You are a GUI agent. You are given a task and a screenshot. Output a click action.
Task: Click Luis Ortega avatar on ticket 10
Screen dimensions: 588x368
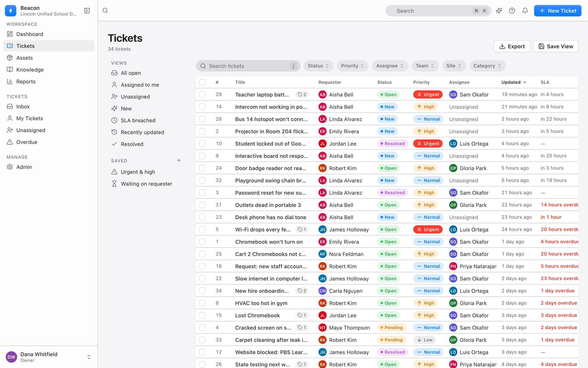tap(453, 144)
